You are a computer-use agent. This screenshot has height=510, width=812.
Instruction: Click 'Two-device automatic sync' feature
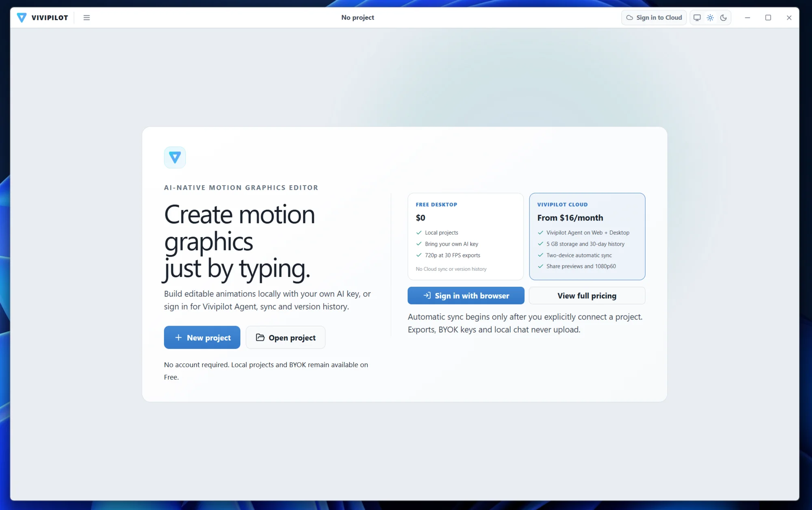coord(579,255)
